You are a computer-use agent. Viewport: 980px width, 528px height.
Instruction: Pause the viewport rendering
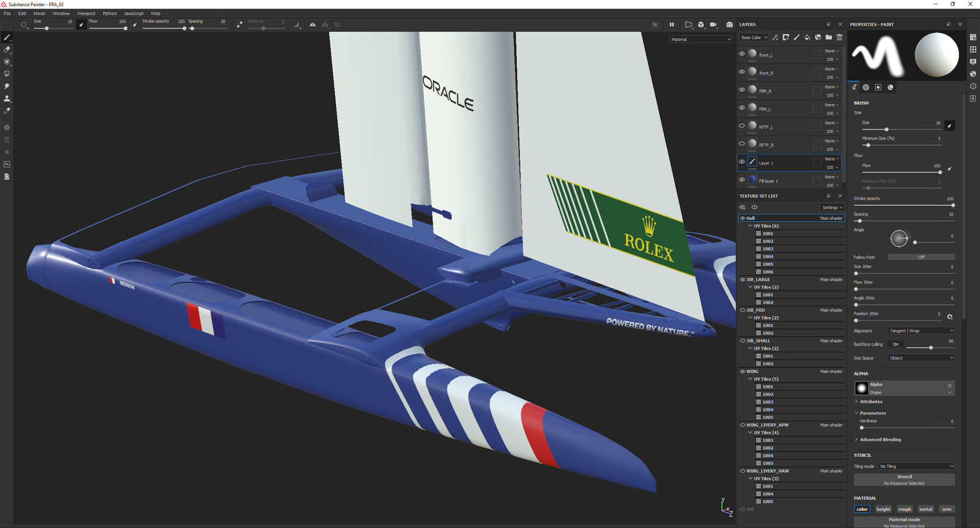[x=672, y=25]
